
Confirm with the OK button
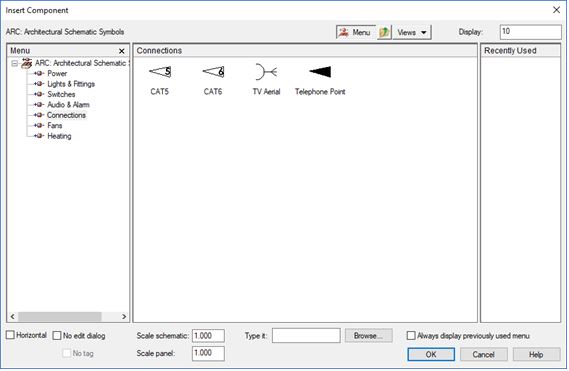(x=431, y=354)
